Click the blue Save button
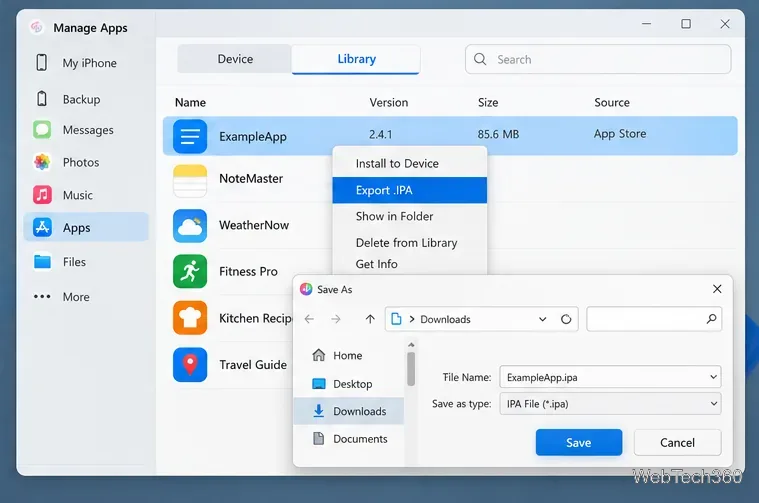 [578, 442]
